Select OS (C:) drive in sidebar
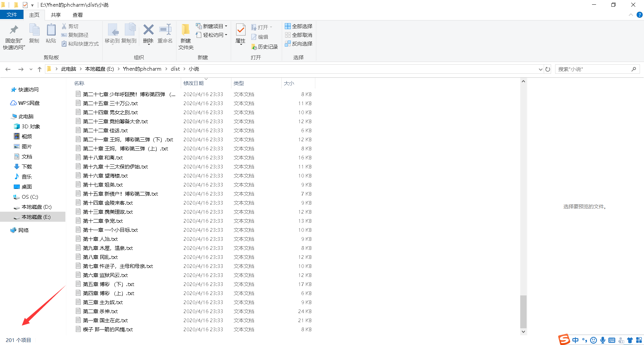Viewport: 644px width, 345px height. 26,197
